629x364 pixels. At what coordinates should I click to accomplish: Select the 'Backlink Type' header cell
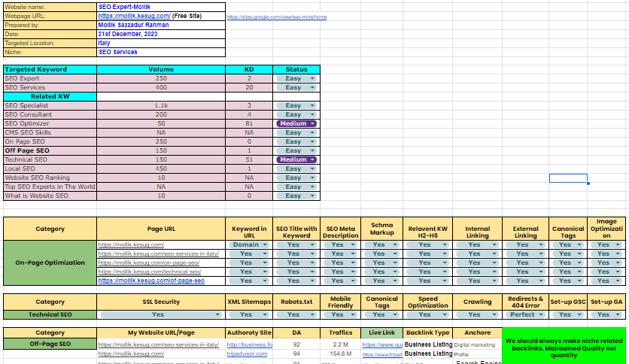click(427, 332)
